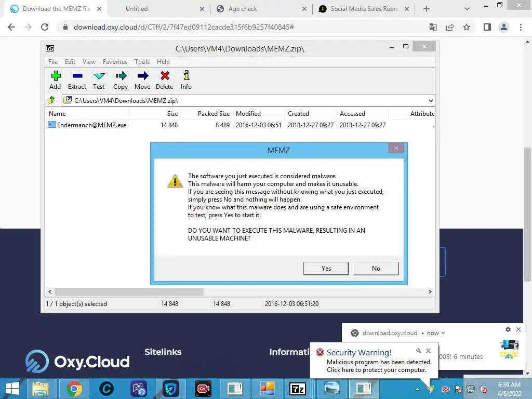This screenshot has width=532, height=399.
Task: Bookmark this page with the star
Action: click(x=467, y=27)
